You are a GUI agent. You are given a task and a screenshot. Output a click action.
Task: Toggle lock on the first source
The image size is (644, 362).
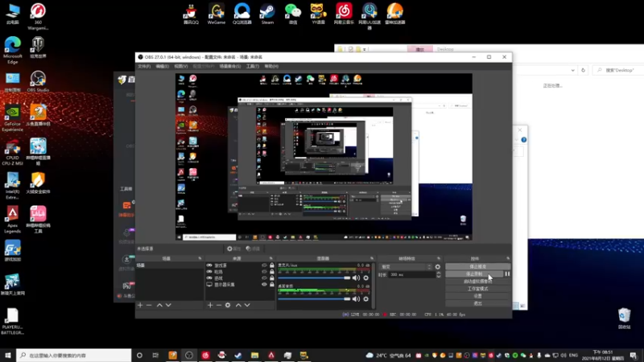271,265
